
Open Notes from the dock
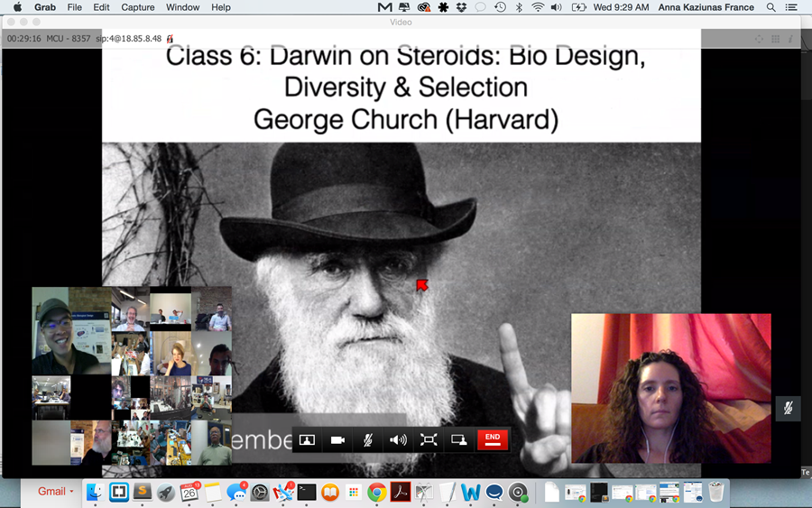point(213,492)
